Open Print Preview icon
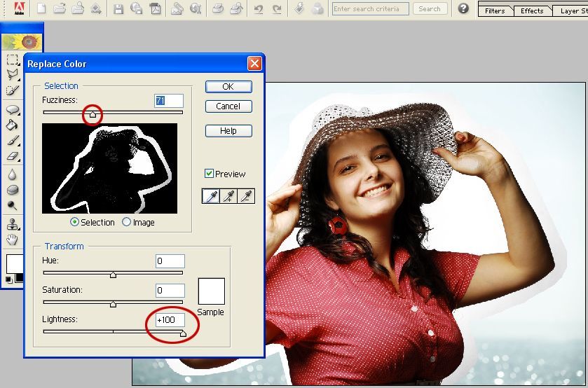Viewport: 588px width, 388px height. (x=236, y=8)
